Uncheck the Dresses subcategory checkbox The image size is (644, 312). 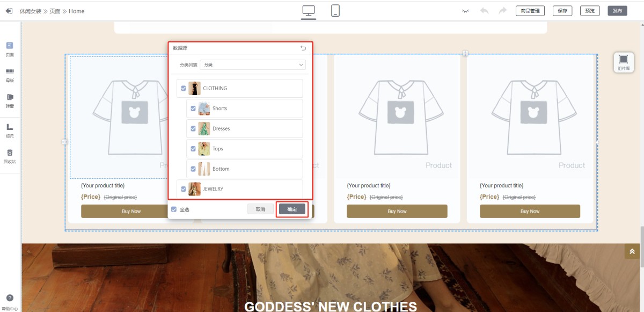click(x=193, y=128)
